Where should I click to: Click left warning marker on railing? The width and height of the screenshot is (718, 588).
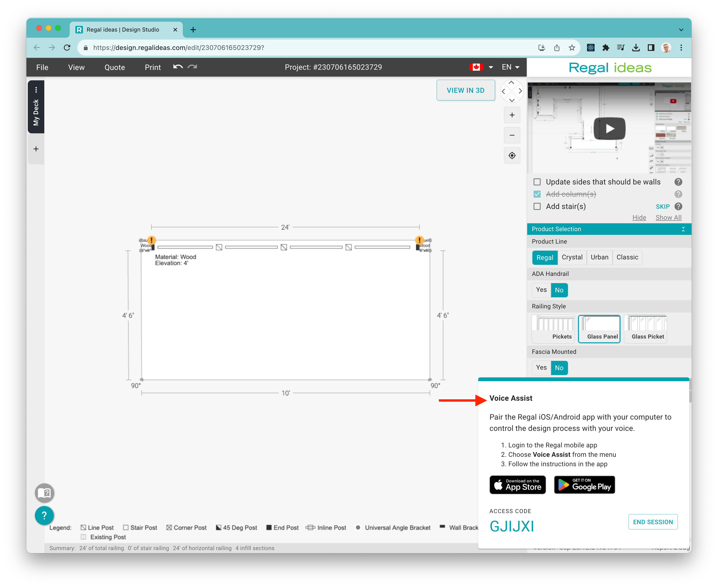click(151, 240)
